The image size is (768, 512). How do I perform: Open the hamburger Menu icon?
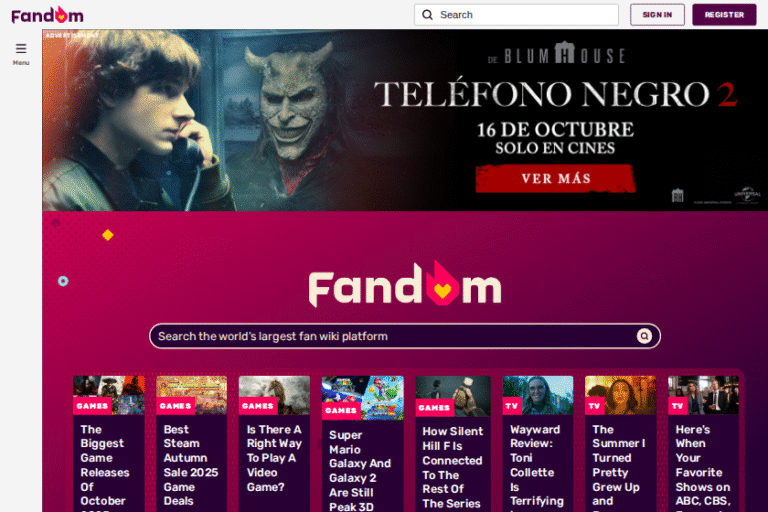click(x=21, y=49)
